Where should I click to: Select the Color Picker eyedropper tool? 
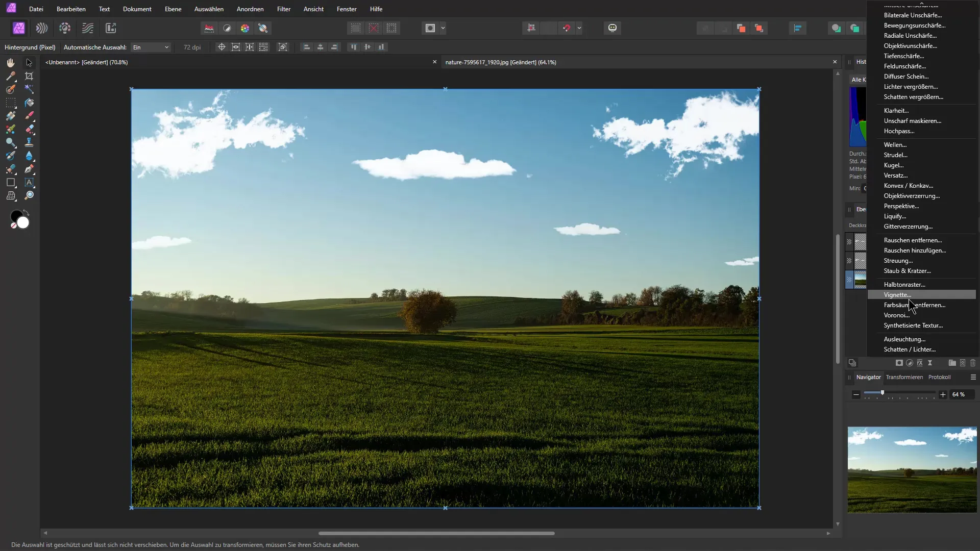click(11, 76)
